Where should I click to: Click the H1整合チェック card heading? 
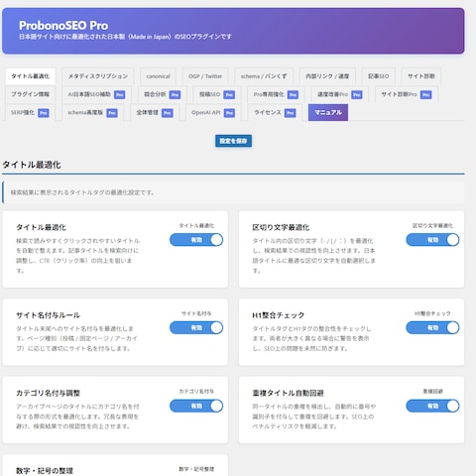(279, 315)
